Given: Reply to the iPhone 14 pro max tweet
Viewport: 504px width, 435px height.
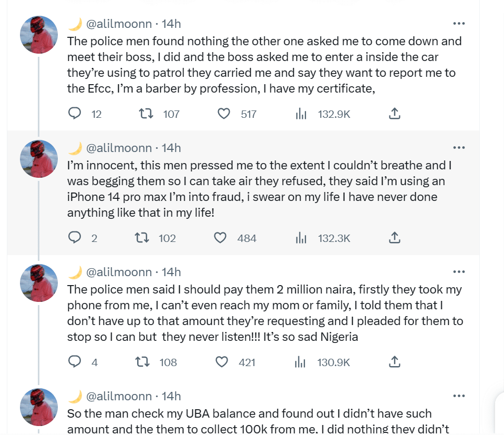Looking at the screenshot, I should tap(75, 238).
